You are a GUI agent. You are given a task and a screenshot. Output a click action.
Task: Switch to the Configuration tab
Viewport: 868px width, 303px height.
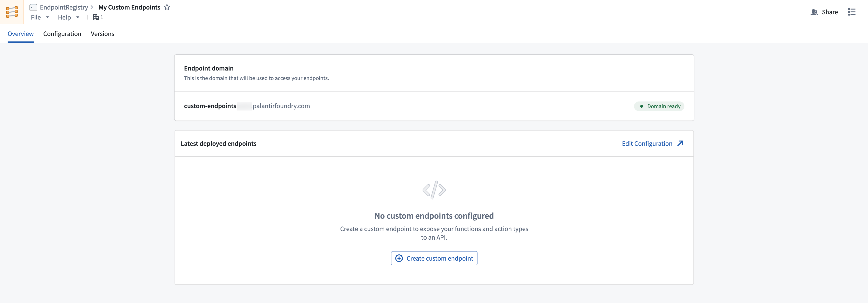click(62, 34)
